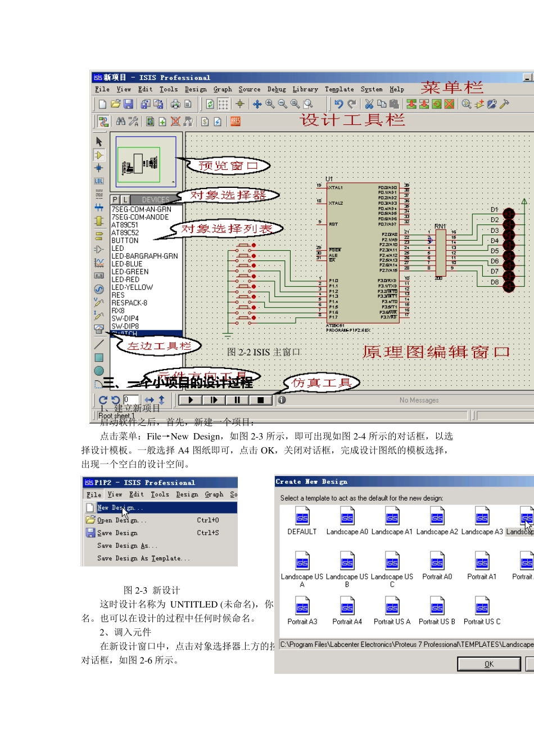Viewport: 534px width, 756px height.
Task: Click the P pick devices button
Action: 115,200
